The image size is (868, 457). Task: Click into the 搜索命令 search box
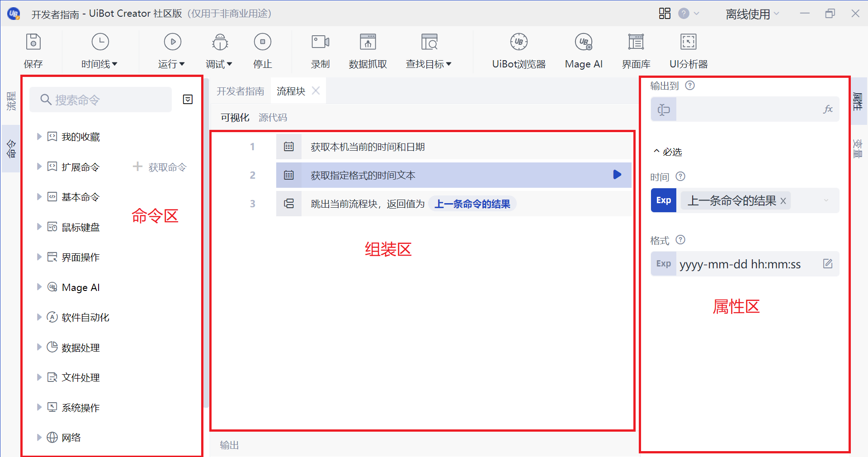pos(101,100)
